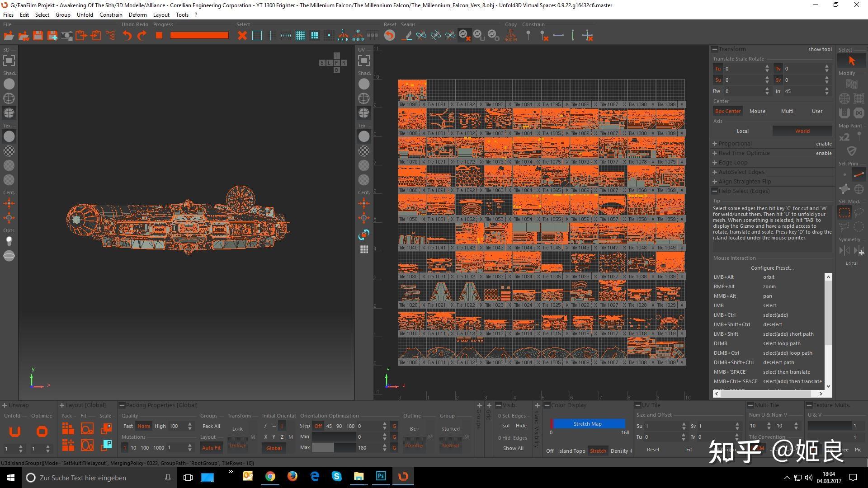
Task: Select Fast packing quality
Action: (x=128, y=426)
